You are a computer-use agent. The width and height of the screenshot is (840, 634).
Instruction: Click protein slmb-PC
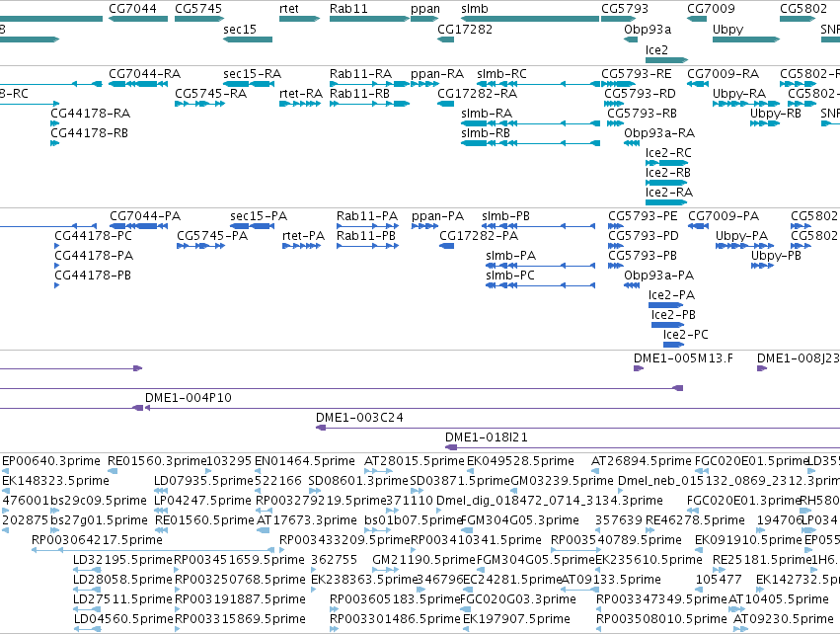tap(540, 285)
